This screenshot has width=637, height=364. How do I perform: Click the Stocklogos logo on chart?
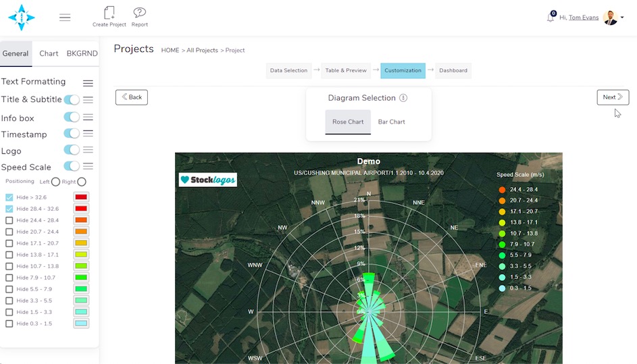[208, 180]
